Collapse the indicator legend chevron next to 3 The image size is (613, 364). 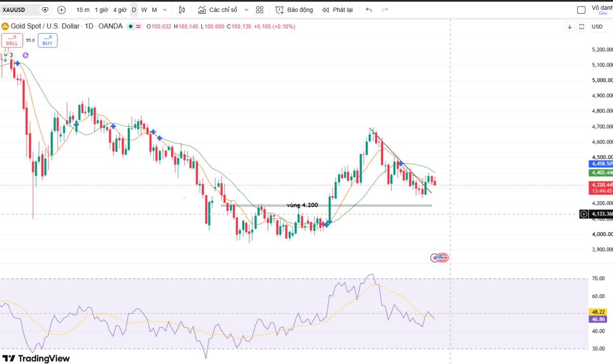pos(6,55)
